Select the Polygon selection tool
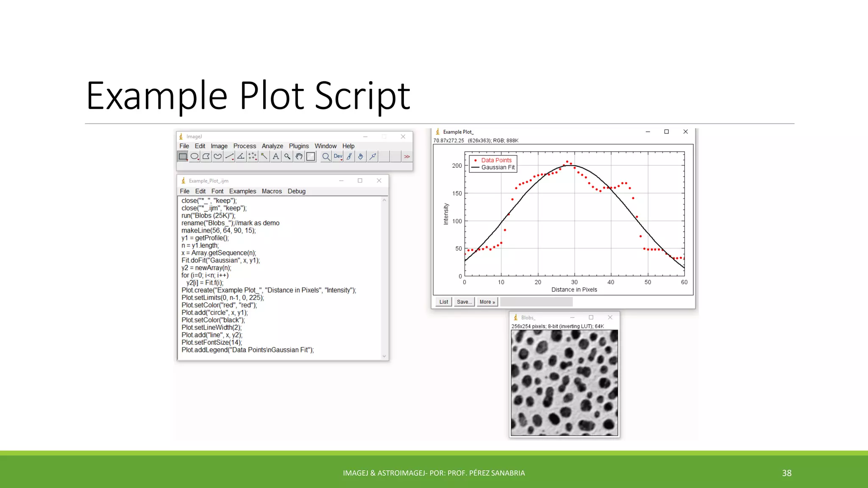868x488 pixels. [x=206, y=157]
